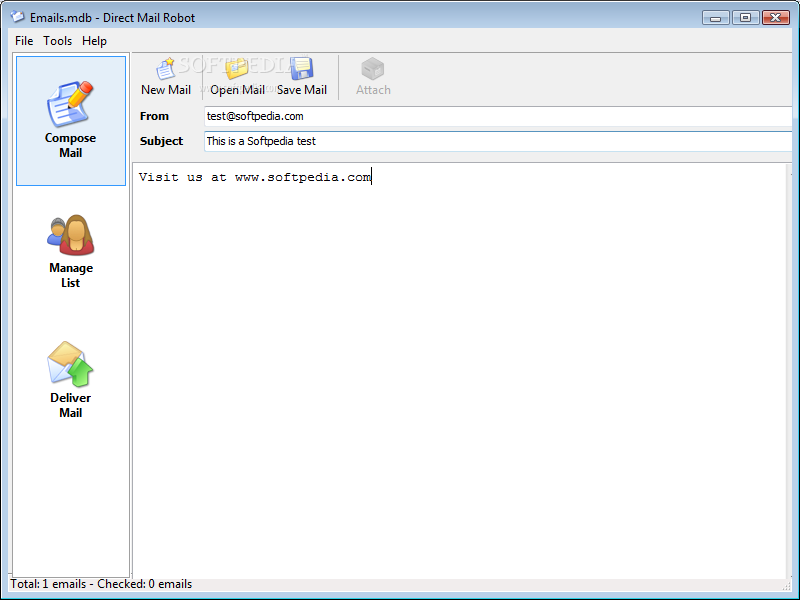Open the Compose Mail panel
Screen dimensions: 800x600
click(x=71, y=121)
